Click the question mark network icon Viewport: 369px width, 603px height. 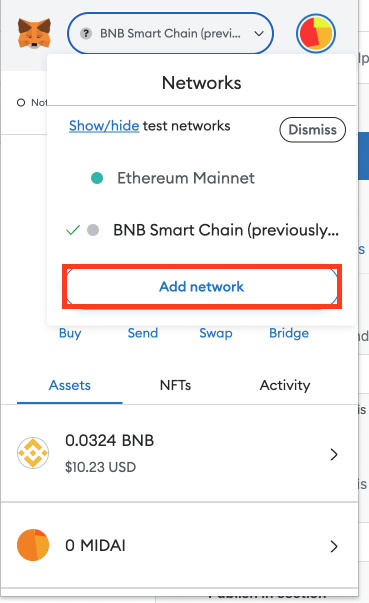tap(86, 34)
